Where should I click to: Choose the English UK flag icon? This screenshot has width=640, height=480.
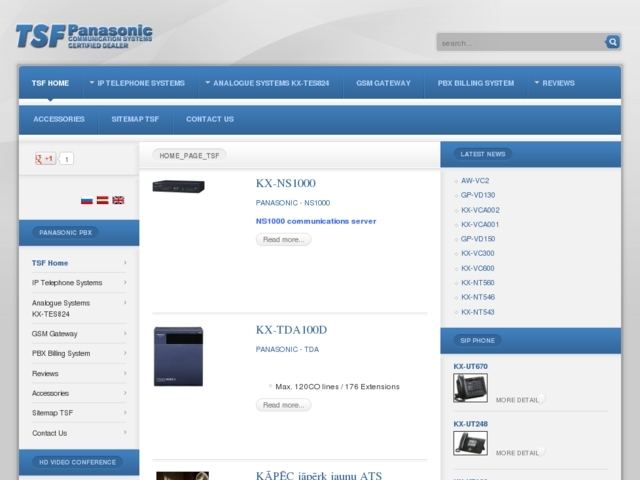pyautogui.click(x=118, y=200)
